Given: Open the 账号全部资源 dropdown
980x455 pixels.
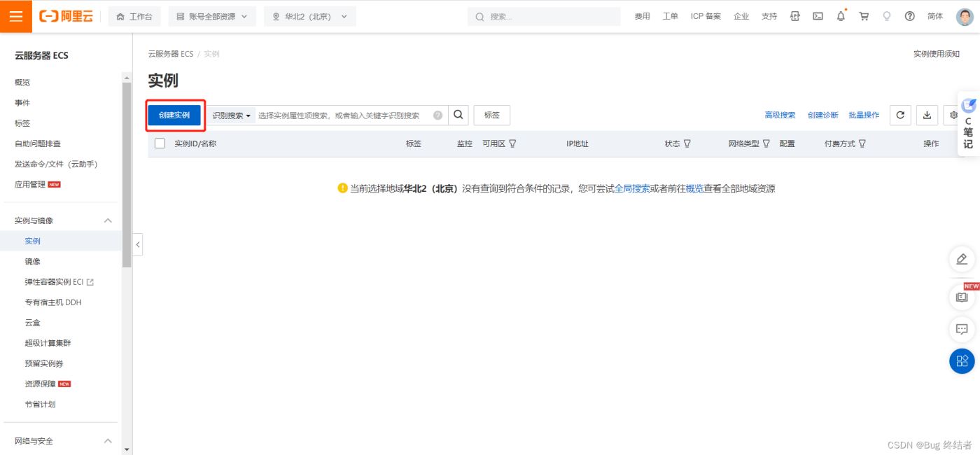Looking at the screenshot, I should pyautogui.click(x=212, y=16).
